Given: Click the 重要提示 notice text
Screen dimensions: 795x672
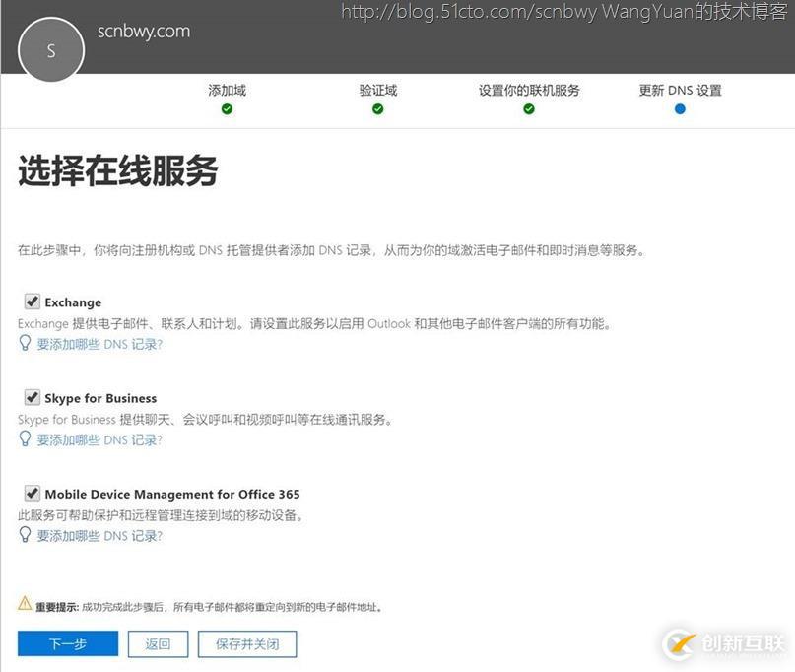Looking at the screenshot, I should [209, 607].
